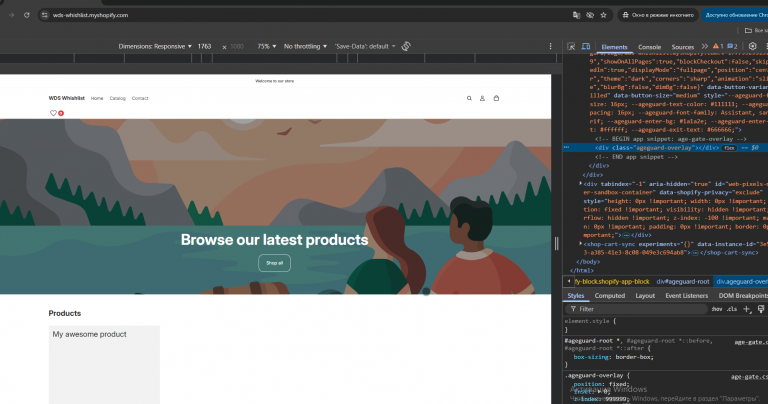The width and height of the screenshot is (768, 404).
Task: Open the Contact nav link
Action: tap(140, 98)
